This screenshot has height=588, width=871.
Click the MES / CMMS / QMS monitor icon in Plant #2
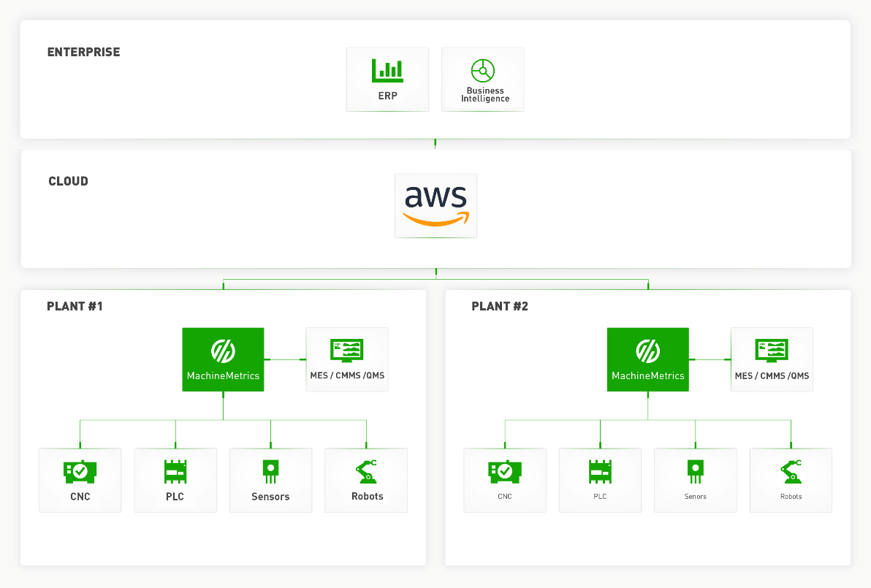coord(772,351)
